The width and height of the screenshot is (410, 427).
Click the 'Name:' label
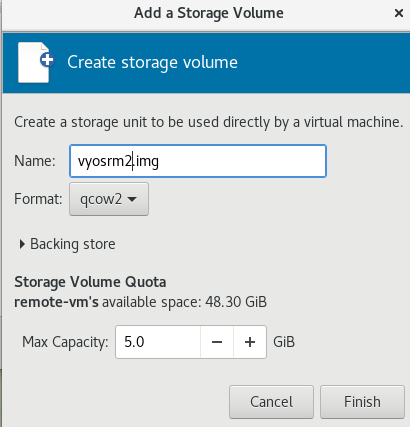point(35,161)
